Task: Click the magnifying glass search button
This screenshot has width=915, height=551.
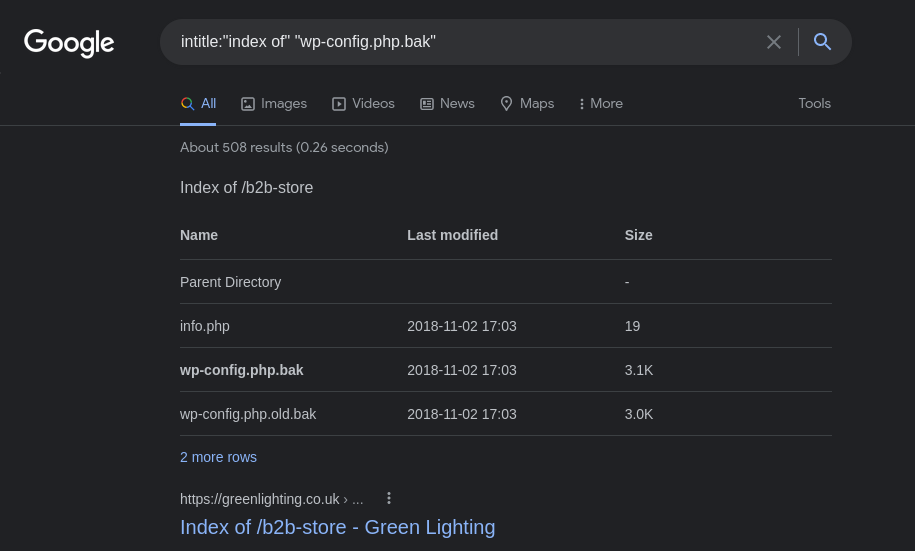Action: [x=822, y=41]
